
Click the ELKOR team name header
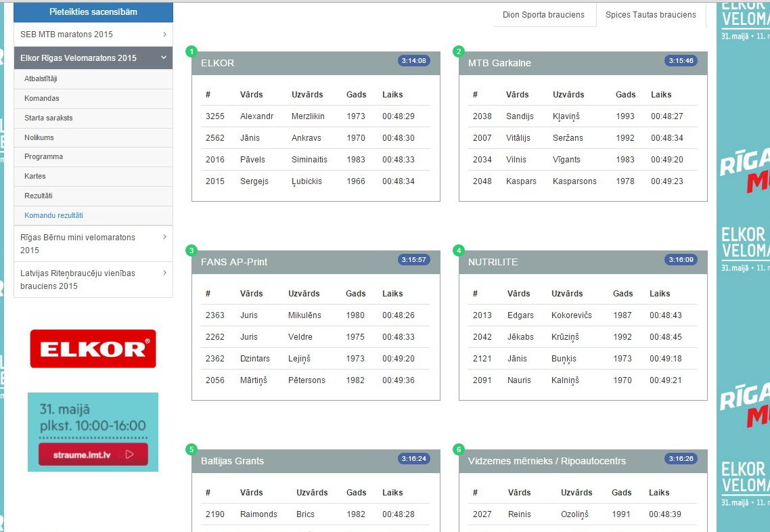(218, 64)
